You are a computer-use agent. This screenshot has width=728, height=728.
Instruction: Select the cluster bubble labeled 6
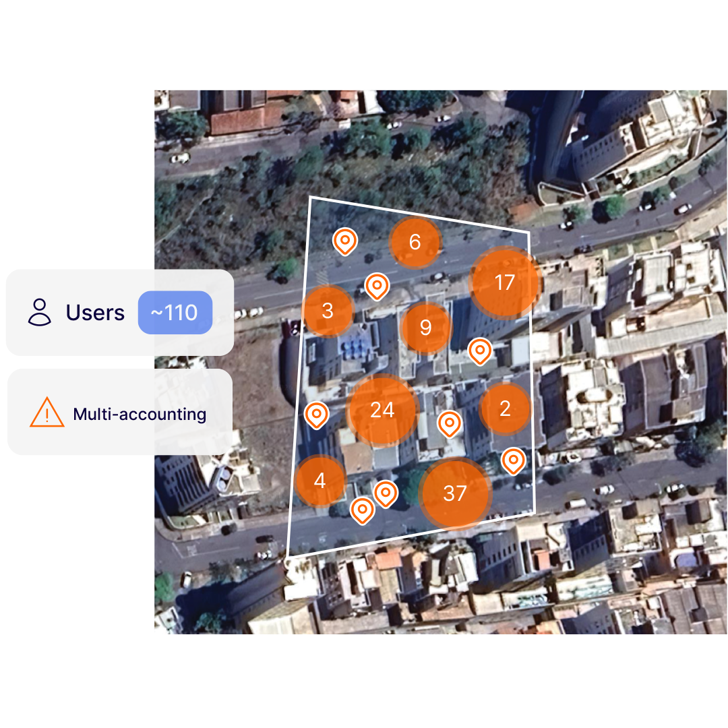pyautogui.click(x=415, y=242)
